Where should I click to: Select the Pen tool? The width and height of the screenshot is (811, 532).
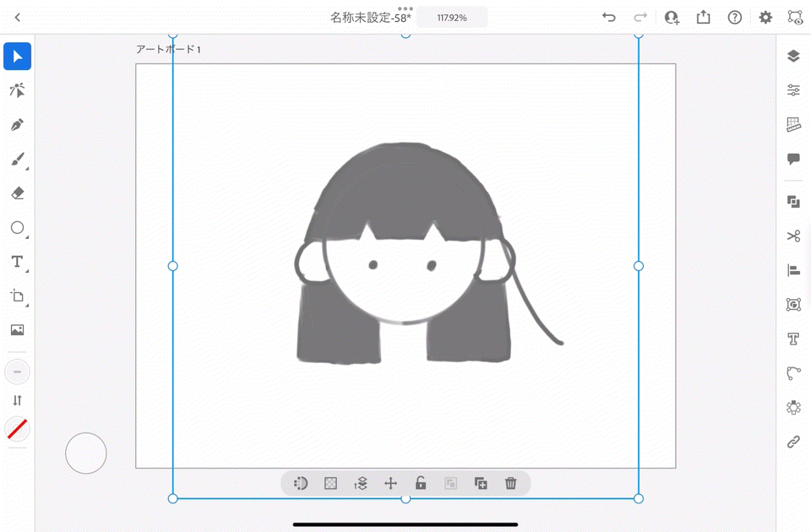(x=17, y=125)
